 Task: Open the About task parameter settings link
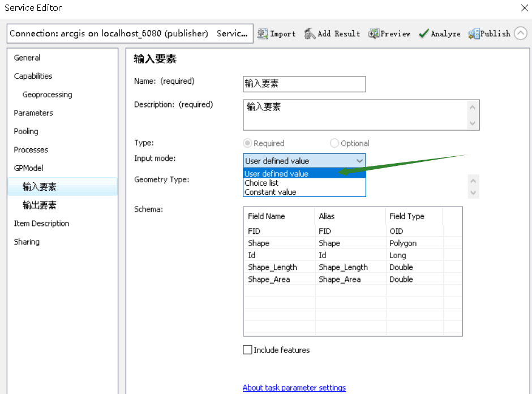[294, 388]
